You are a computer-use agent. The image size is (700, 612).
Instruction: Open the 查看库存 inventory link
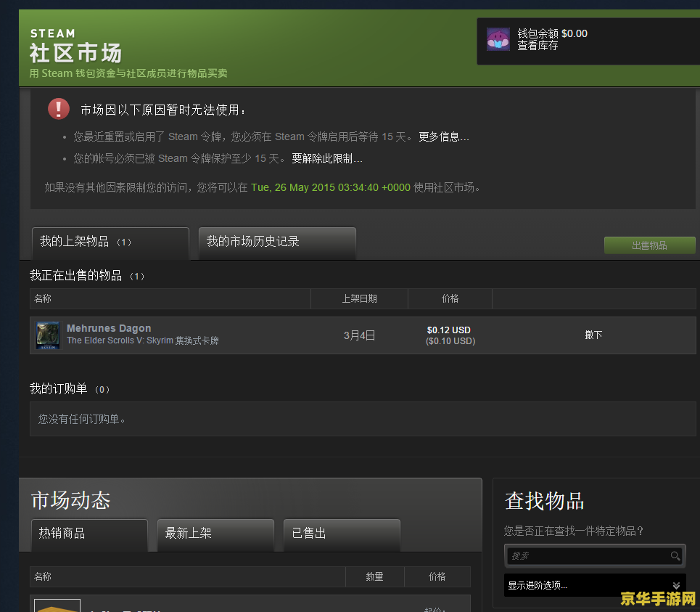(538, 46)
